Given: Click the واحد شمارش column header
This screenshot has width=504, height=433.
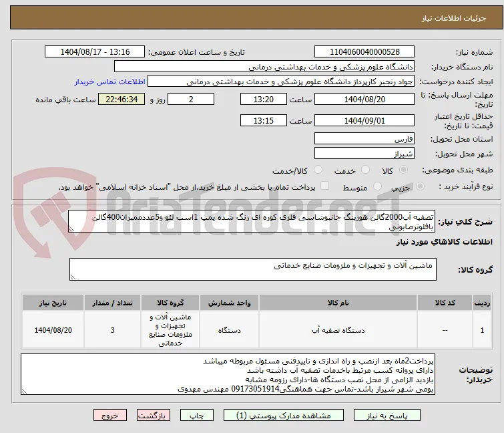Looking at the screenshot, I should [x=229, y=303].
